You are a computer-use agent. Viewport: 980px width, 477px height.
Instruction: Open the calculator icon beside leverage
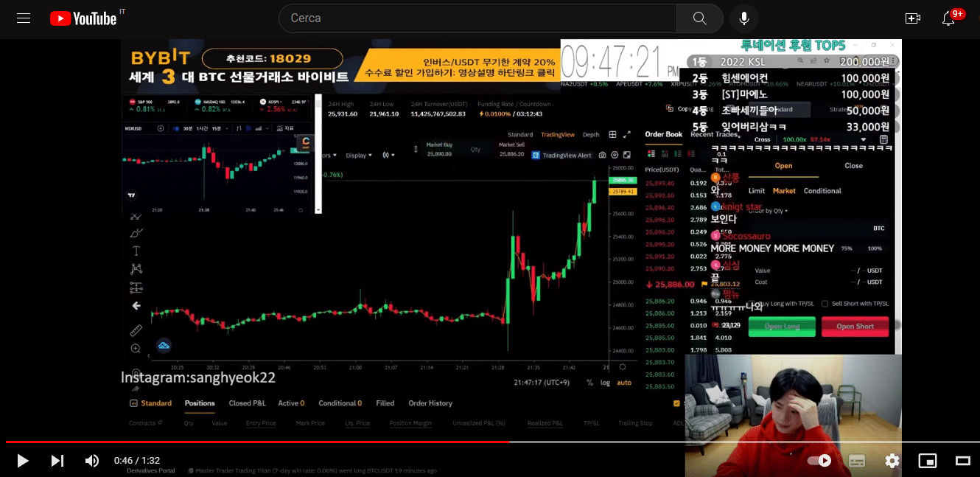[x=884, y=139]
